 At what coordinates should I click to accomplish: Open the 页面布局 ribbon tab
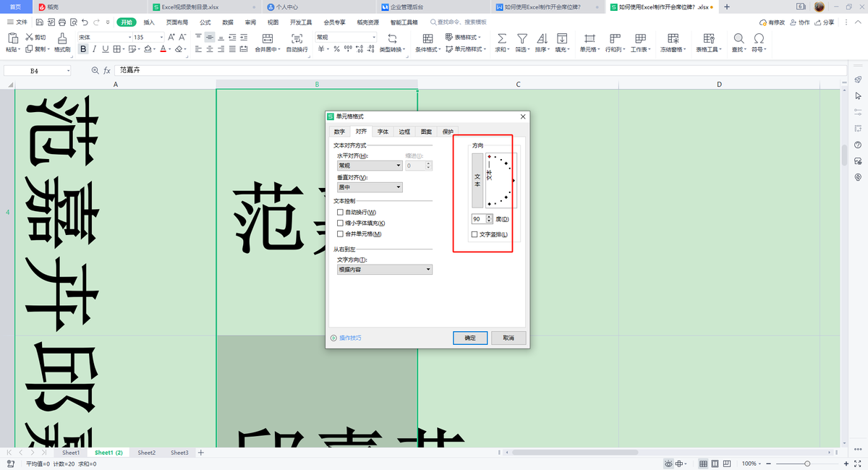point(177,22)
